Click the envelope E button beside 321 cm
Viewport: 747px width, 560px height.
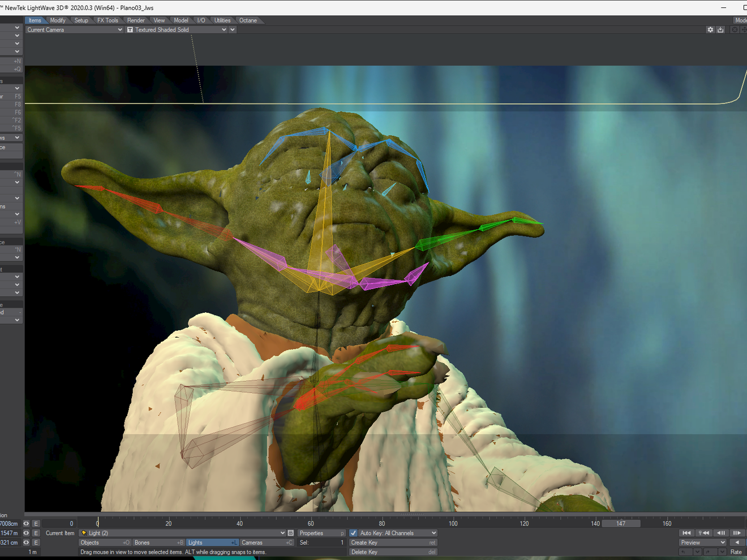36,542
